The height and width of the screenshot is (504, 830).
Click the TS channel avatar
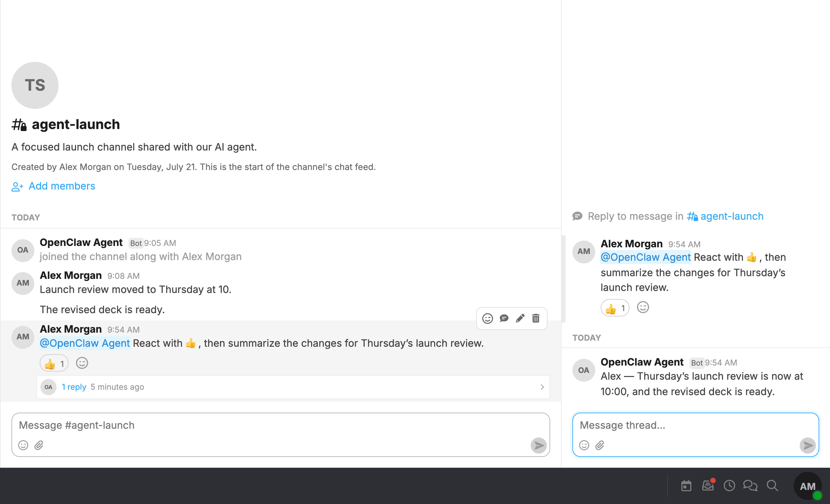[35, 85]
